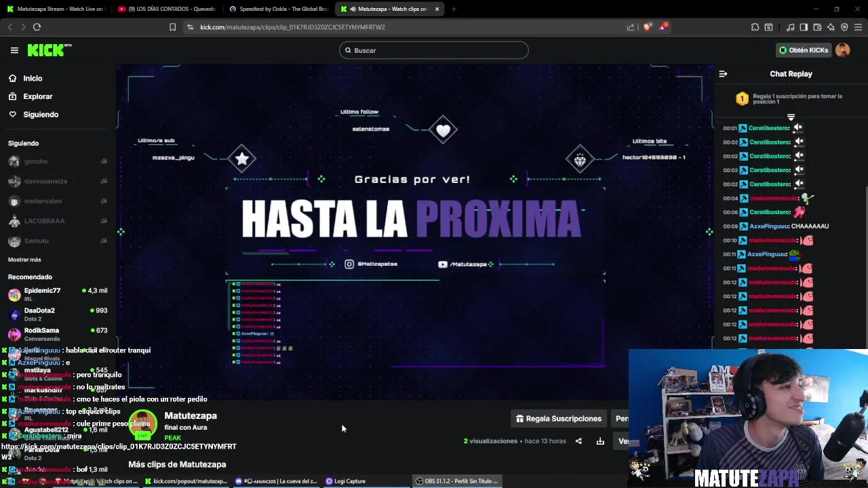This screenshot has height=488, width=868.
Task: Click the address bar URL
Action: coord(292,27)
